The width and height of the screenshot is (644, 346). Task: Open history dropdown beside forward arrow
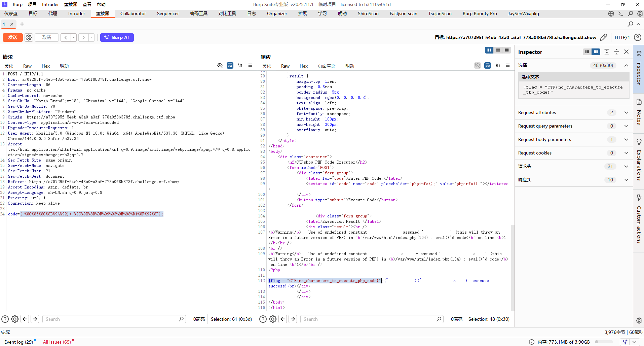[x=91, y=37]
